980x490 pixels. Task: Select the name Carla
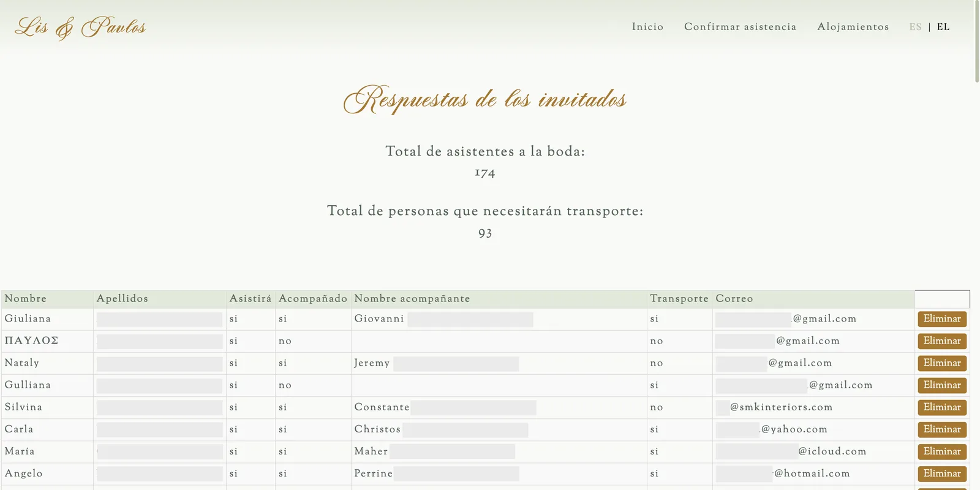[19, 429]
